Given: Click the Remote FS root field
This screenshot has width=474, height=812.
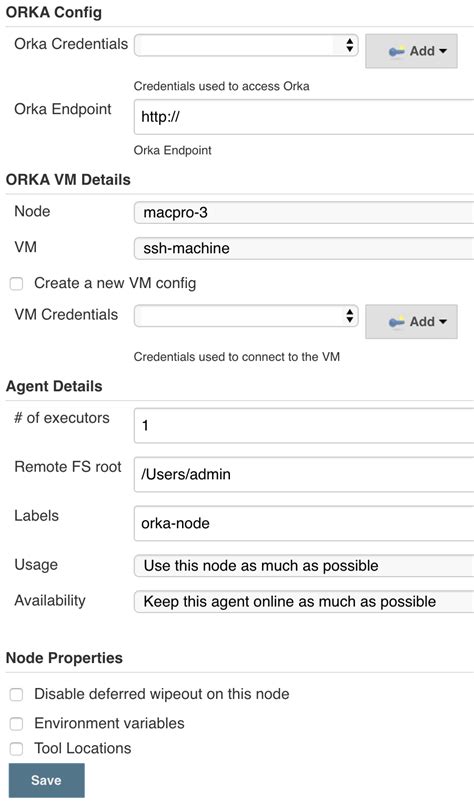Looking at the screenshot, I should (304, 474).
